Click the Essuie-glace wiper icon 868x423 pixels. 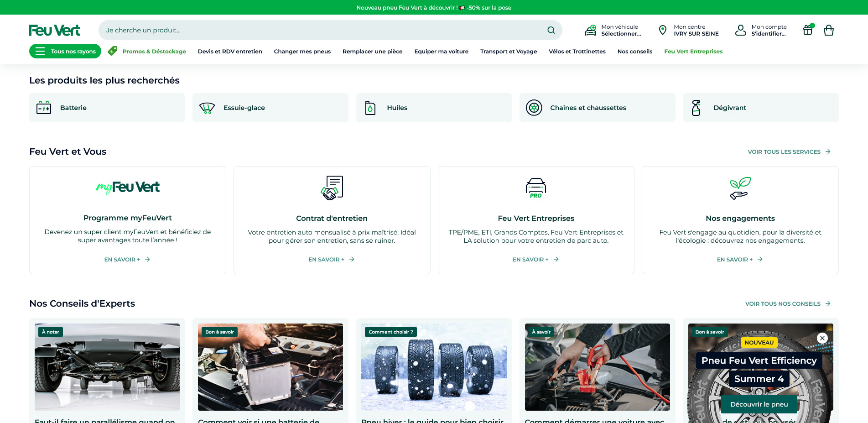207,108
